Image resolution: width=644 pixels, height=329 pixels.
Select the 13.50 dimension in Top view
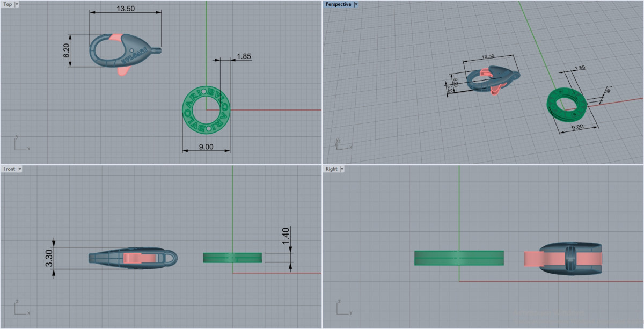pos(125,9)
